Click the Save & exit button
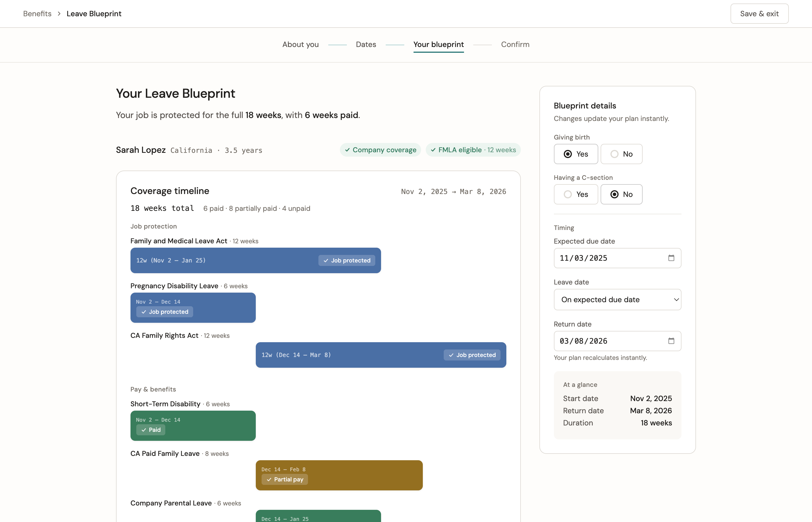812x522 pixels. [x=759, y=14]
